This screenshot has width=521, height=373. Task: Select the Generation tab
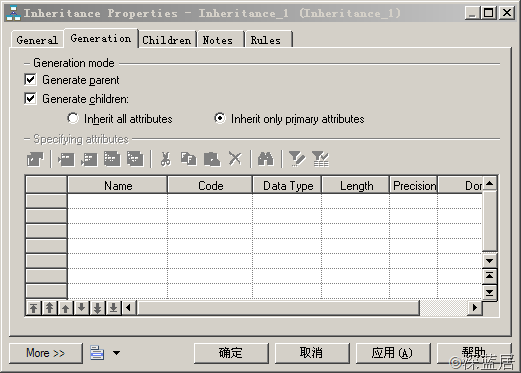(x=101, y=38)
